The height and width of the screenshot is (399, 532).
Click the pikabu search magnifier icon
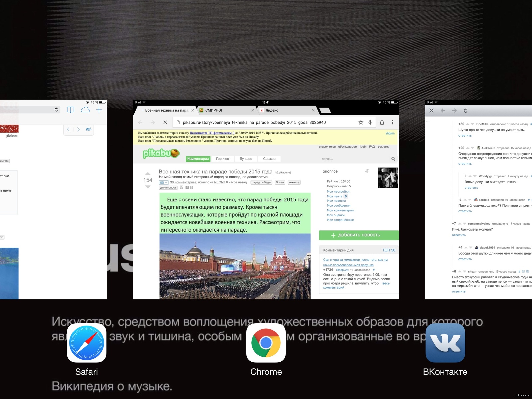(393, 159)
